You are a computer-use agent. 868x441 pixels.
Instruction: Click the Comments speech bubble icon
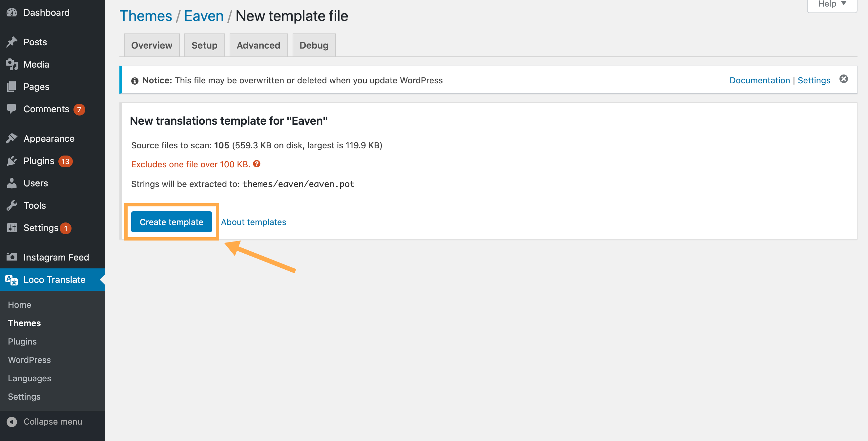[12, 109]
